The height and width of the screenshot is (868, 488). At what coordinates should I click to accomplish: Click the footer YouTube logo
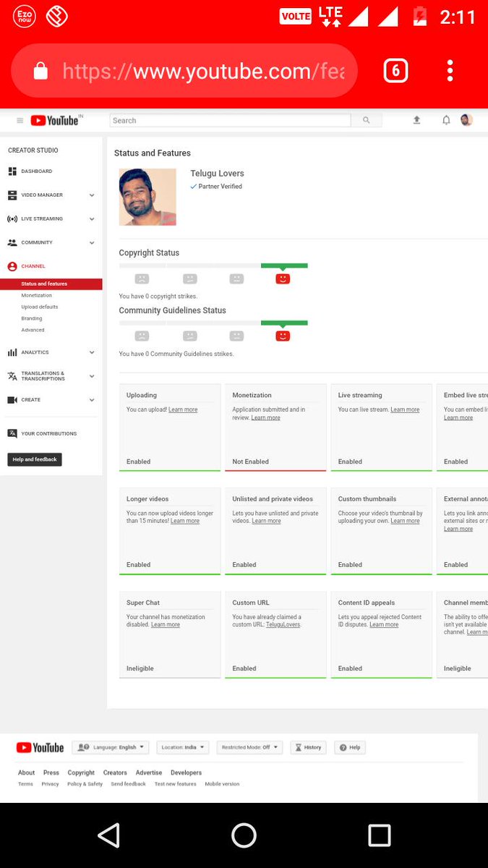[40, 748]
